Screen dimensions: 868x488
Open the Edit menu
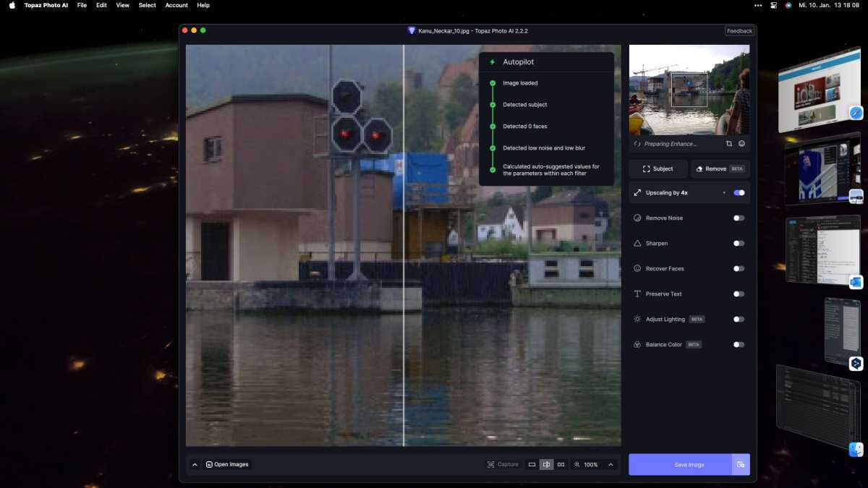101,5
